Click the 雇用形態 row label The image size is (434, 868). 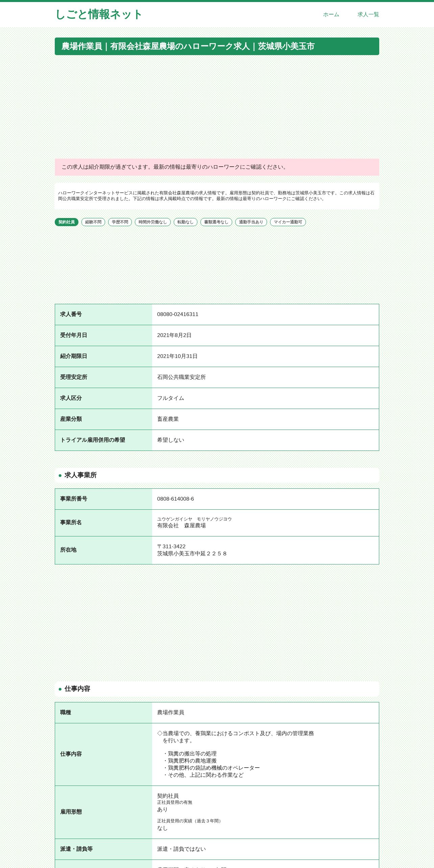click(x=71, y=812)
